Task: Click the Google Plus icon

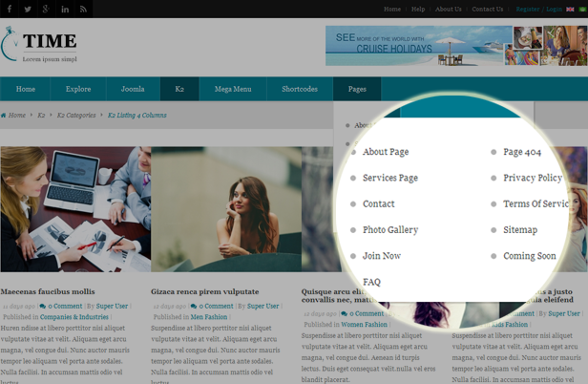Action: (x=46, y=9)
